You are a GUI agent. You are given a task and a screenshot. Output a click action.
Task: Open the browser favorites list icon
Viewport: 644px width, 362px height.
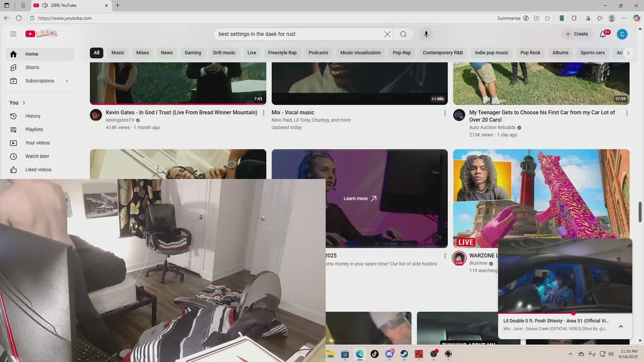pos(600,18)
